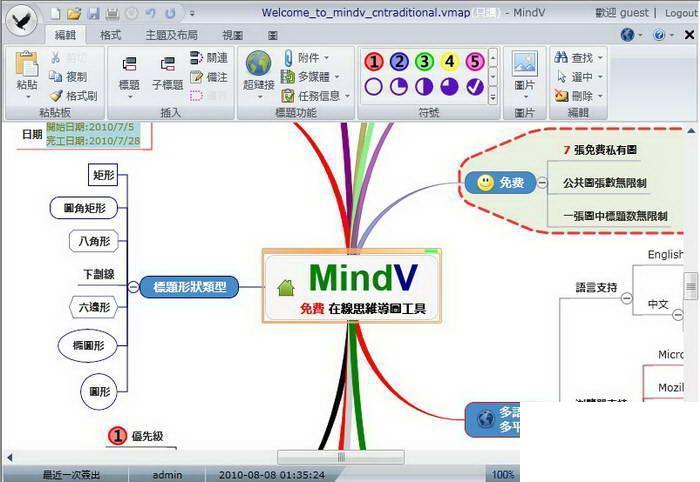Switch to the 編輯 ribbon tab
This screenshot has width=700, height=482.
(65, 35)
